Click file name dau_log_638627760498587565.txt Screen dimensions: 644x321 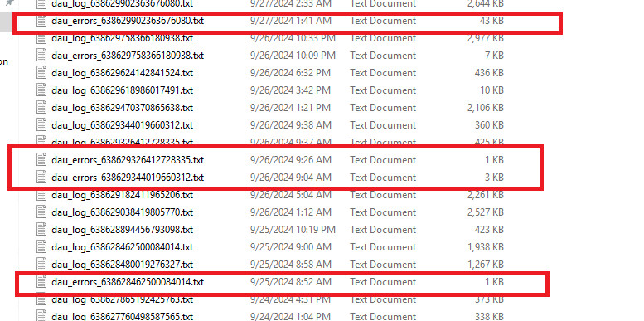(123, 317)
